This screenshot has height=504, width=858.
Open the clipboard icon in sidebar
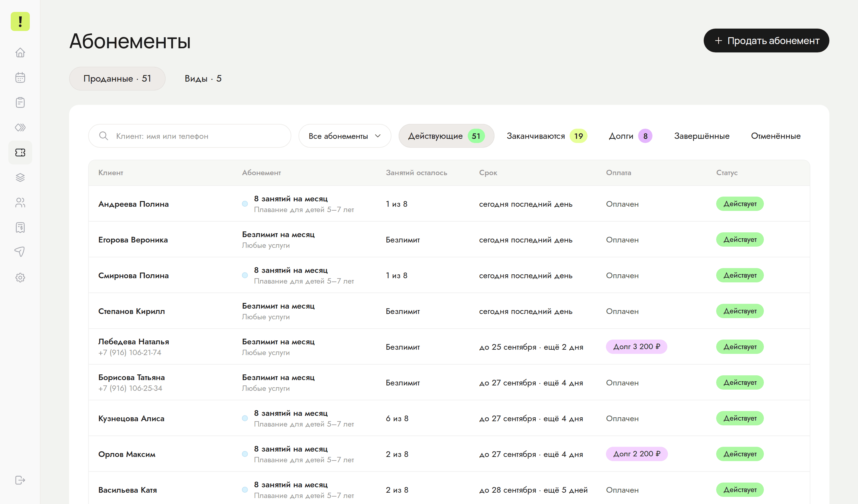pyautogui.click(x=20, y=102)
